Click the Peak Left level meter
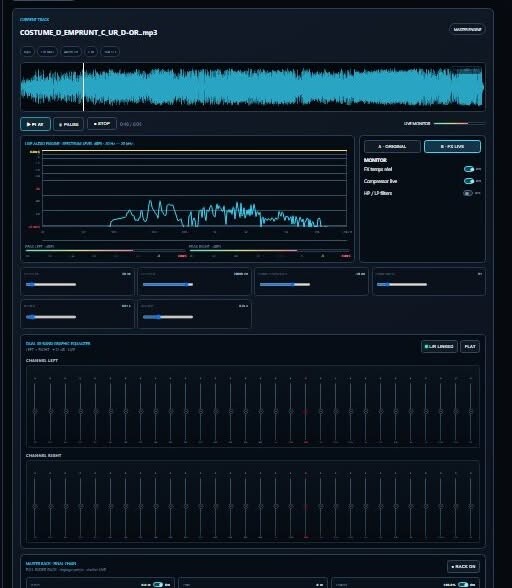This screenshot has height=588, width=512. pyautogui.click(x=105, y=250)
